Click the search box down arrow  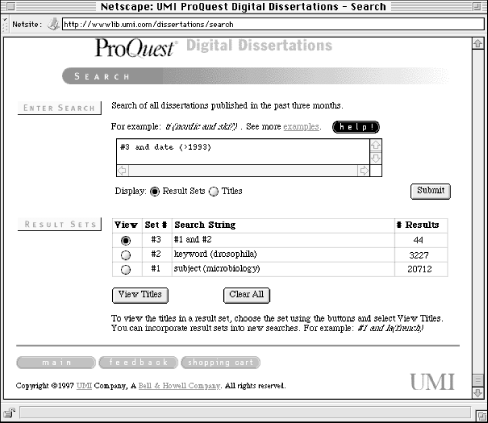(376, 158)
